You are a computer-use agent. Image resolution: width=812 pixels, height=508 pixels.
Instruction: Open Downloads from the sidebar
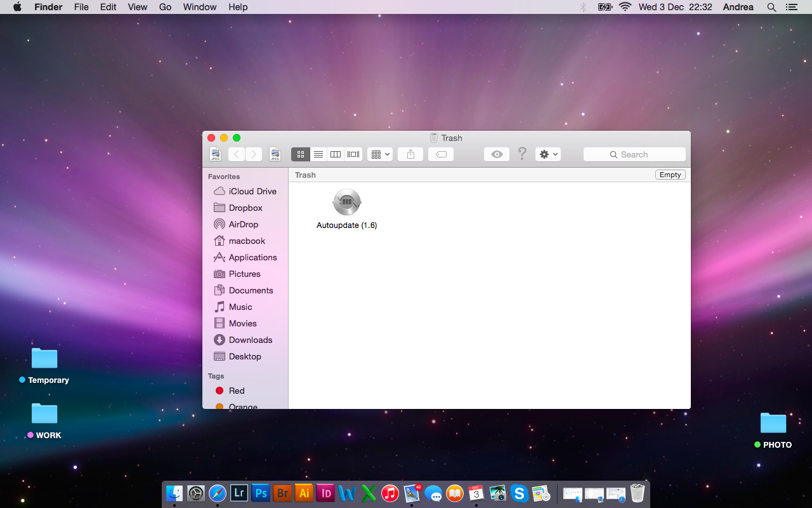pyautogui.click(x=246, y=340)
